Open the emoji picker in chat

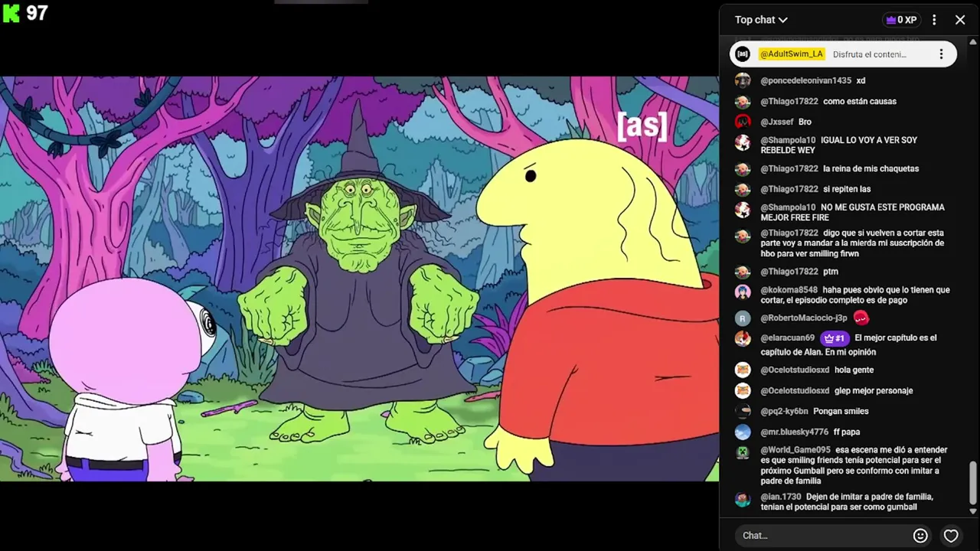tap(920, 536)
